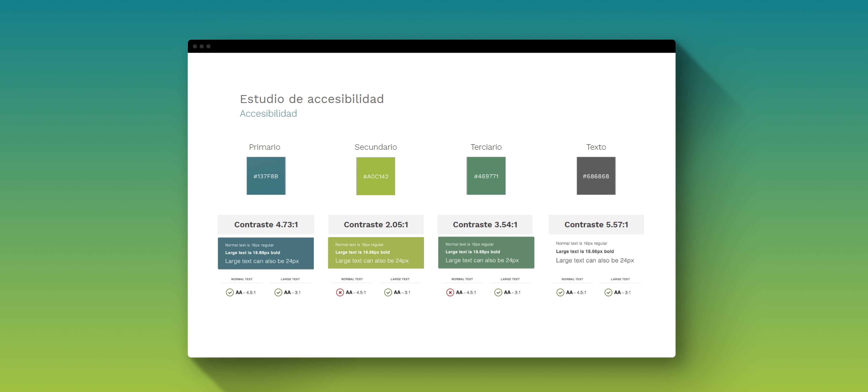Select the Primario #137F8B color swatch
This screenshot has width=868, height=392.
coord(266,176)
